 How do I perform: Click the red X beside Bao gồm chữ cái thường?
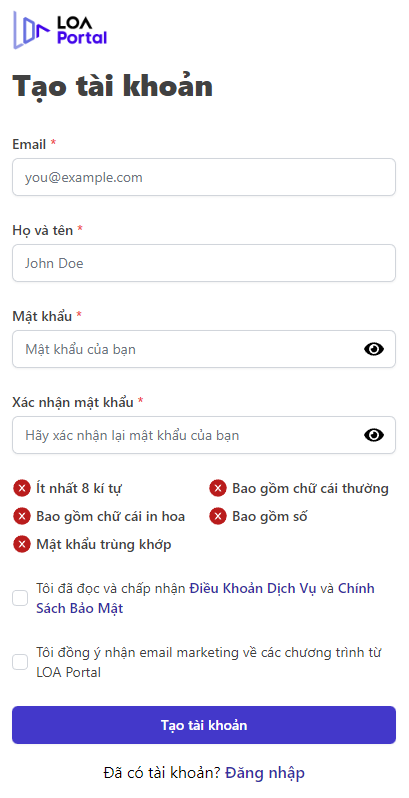pos(218,489)
